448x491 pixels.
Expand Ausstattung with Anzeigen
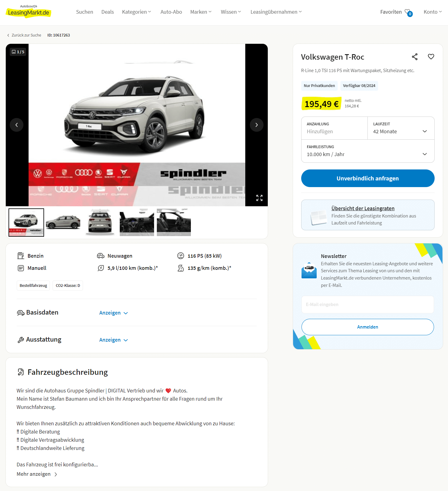tap(113, 340)
